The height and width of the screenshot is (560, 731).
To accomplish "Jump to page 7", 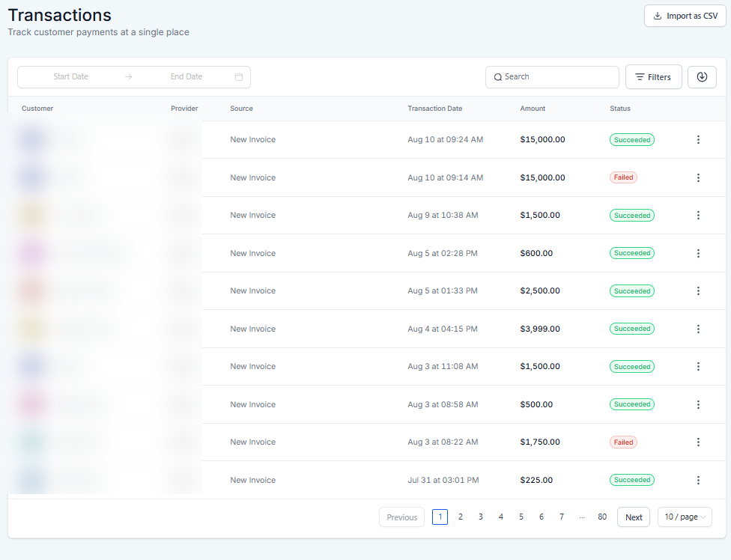I will [x=561, y=517].
